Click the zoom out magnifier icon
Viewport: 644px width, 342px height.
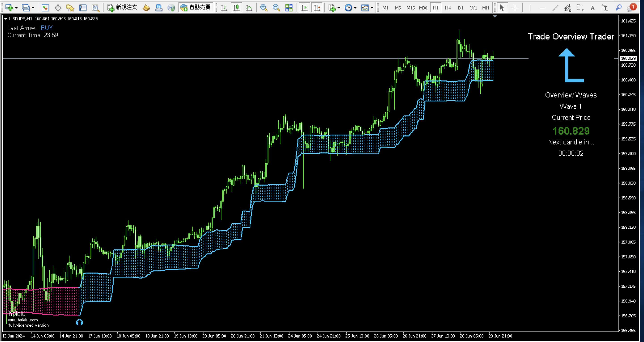pyautogui.click(x=276, y=8)
